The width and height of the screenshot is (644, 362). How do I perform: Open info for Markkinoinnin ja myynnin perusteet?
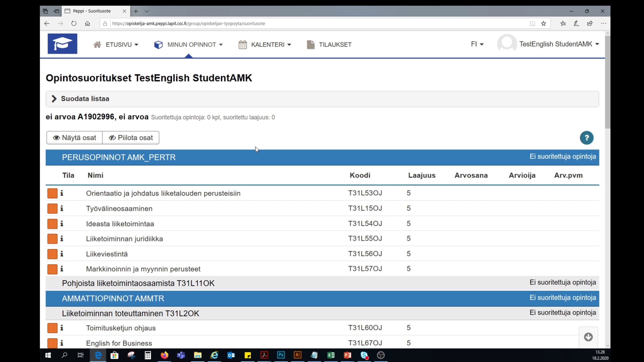pyautogui.click(x=62, y=269)
